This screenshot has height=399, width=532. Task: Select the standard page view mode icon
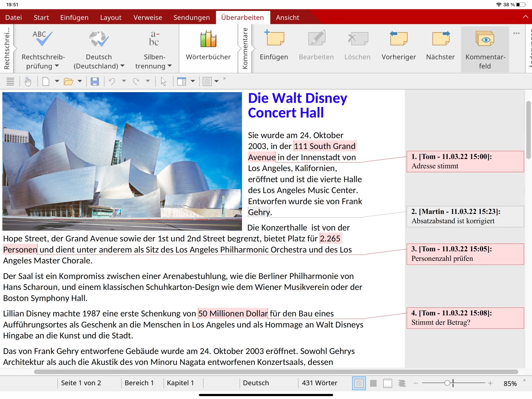point(359,383)
